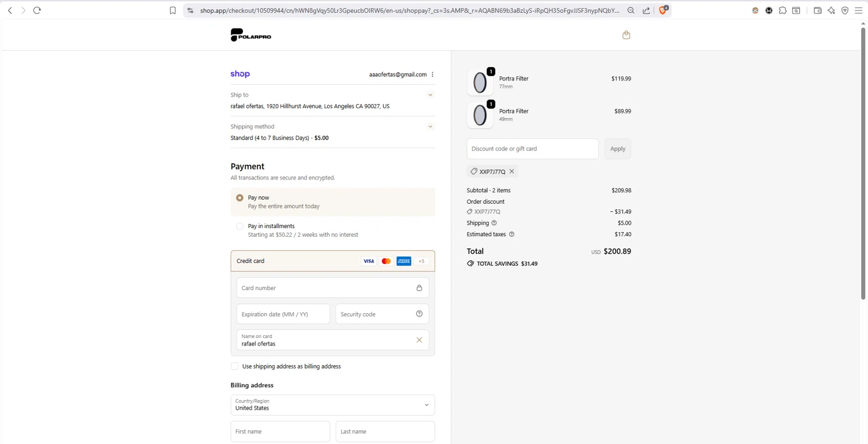
Task: Expand the Shipping method section
Action: [x=430, y=126]
